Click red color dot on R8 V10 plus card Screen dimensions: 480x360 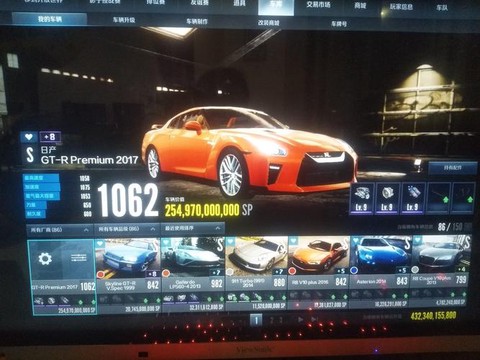[x=293, y=271]
